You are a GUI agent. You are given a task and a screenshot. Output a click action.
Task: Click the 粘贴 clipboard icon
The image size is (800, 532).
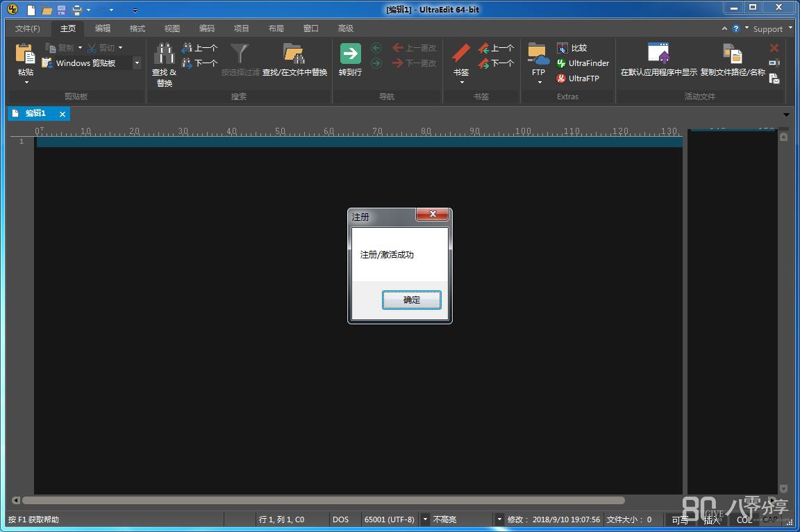pos(25,54)
